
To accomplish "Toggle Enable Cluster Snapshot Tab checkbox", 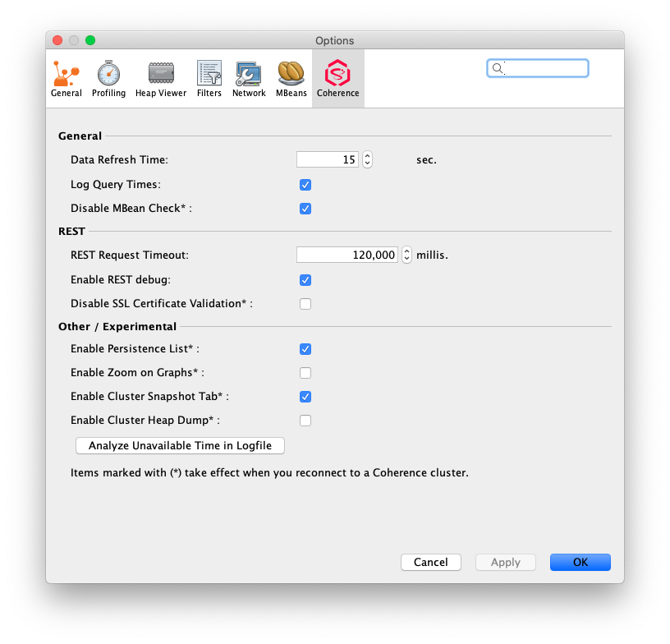I will (305, 397).
